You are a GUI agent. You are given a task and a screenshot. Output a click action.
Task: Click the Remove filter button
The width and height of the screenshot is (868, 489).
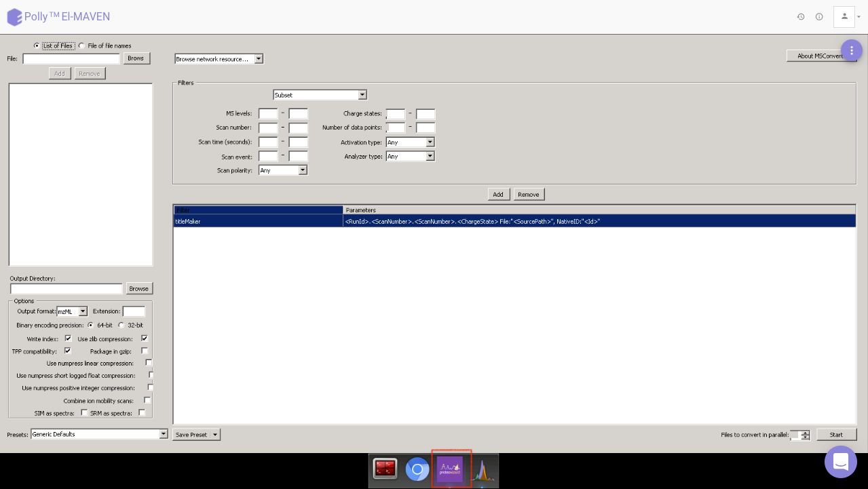529,195
